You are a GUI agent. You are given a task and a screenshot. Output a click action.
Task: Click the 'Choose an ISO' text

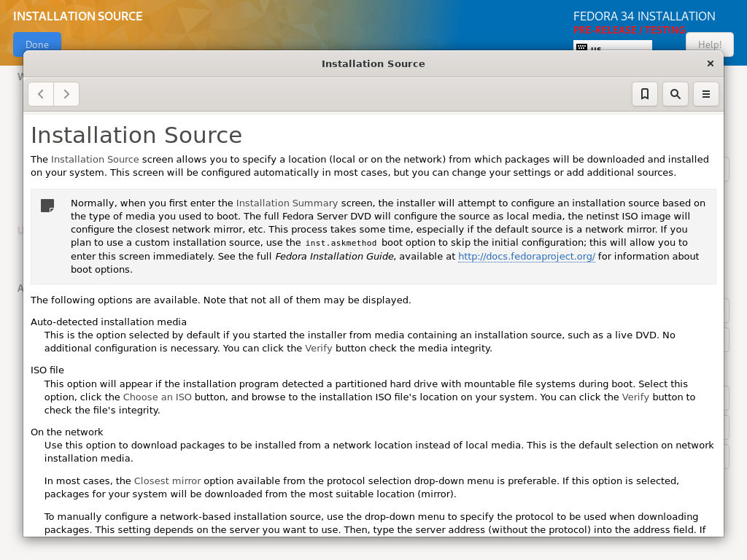tap(158, 397)
